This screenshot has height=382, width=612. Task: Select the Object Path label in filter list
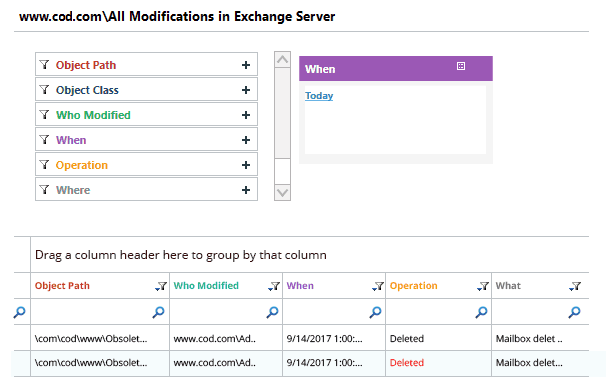click(86, 65)
